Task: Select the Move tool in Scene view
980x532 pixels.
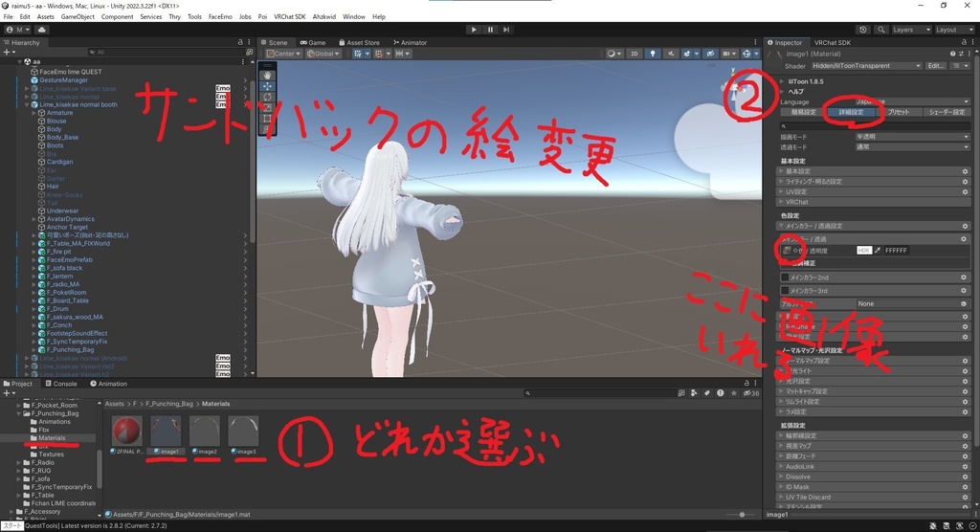Action: (x=268, y=86)
